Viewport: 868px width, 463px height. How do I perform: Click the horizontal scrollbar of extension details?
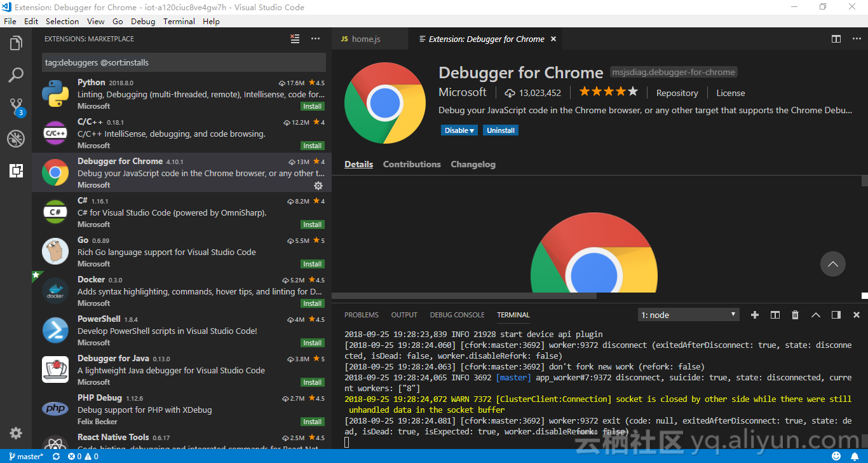[x=465, y=296]
